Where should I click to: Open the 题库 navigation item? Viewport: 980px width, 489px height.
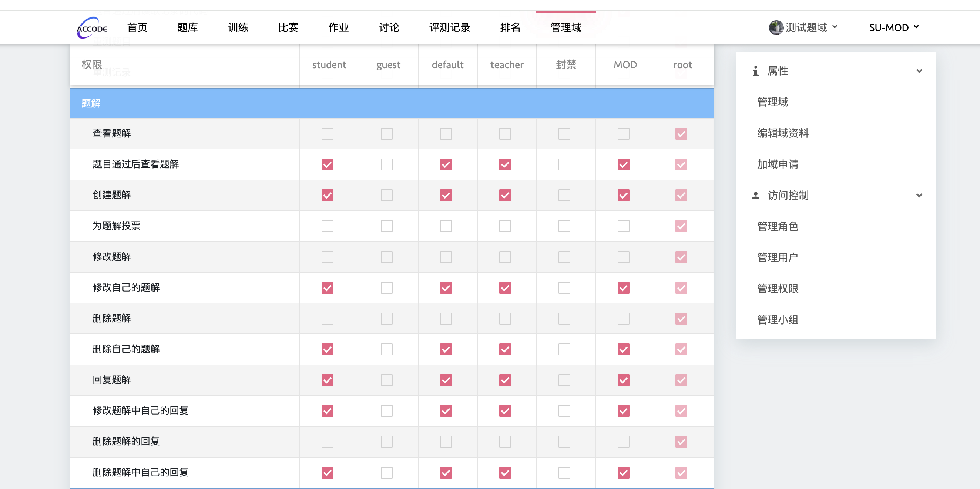tap(188, 27)
